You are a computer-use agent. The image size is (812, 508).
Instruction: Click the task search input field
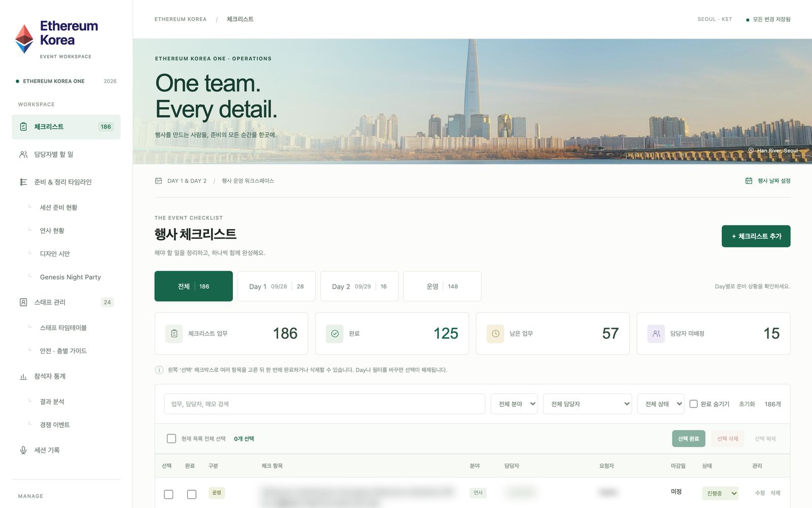(x=324, y=404)
